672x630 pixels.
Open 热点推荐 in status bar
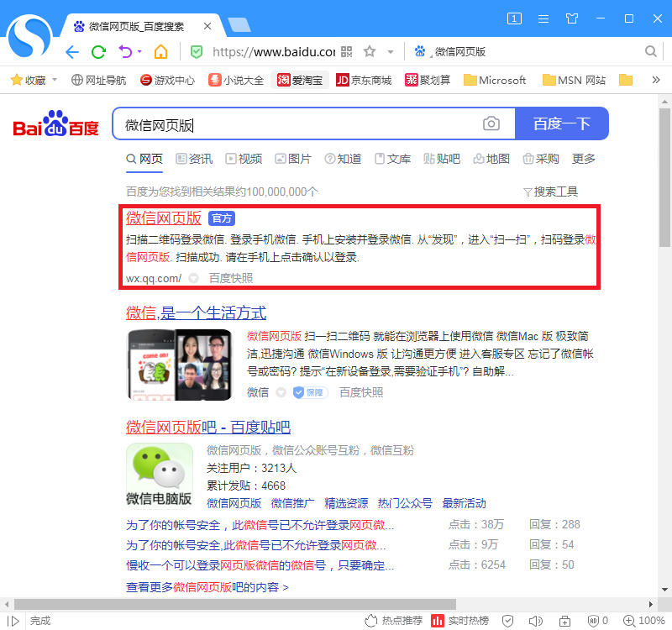pyautogui.click(x=393, y=621)
